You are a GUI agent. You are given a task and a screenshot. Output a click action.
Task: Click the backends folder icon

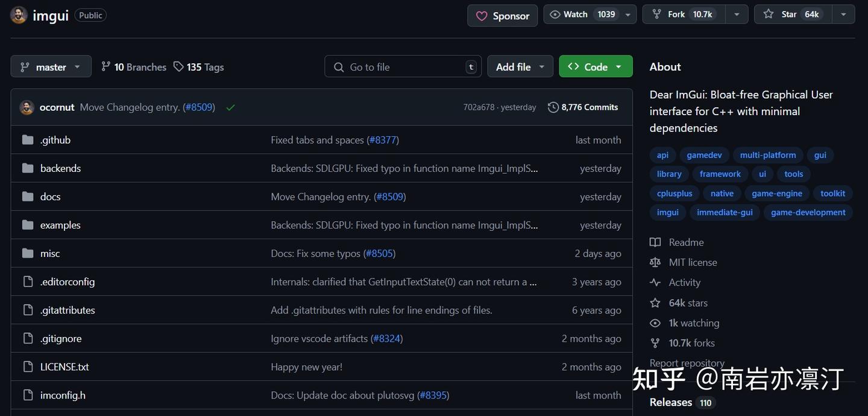click(28, 168)
